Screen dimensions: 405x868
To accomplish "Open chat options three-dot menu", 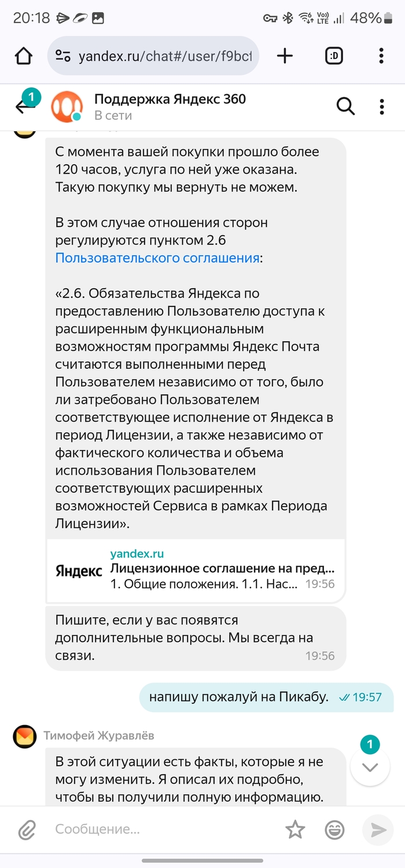I will (381, 106).
